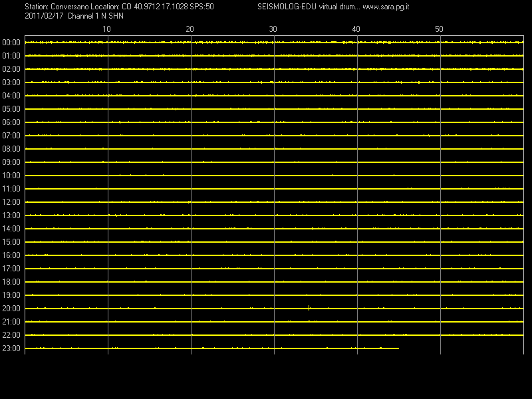The image size is (532, 399).
Task: Click the 2011/02/17 date text
Action: (44, 16)
